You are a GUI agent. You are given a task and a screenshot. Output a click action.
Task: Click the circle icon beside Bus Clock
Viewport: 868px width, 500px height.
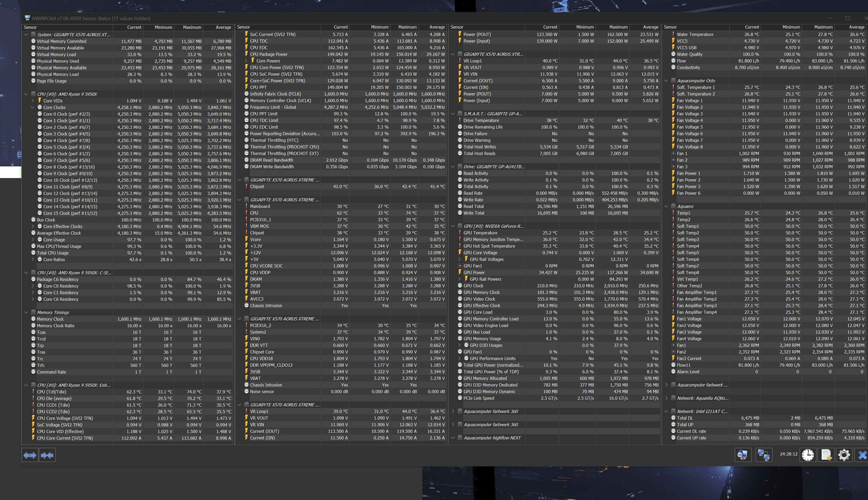[33, 220]
